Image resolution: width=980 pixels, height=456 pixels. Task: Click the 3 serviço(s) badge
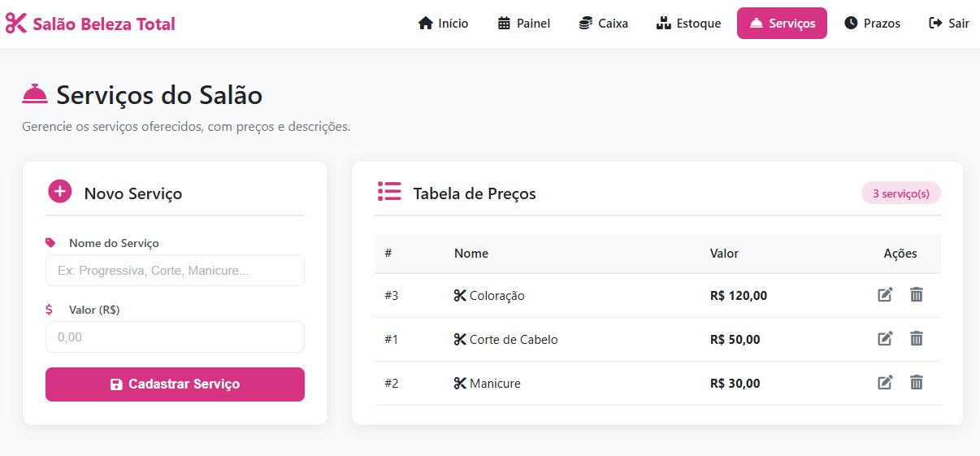click(901, 193)
